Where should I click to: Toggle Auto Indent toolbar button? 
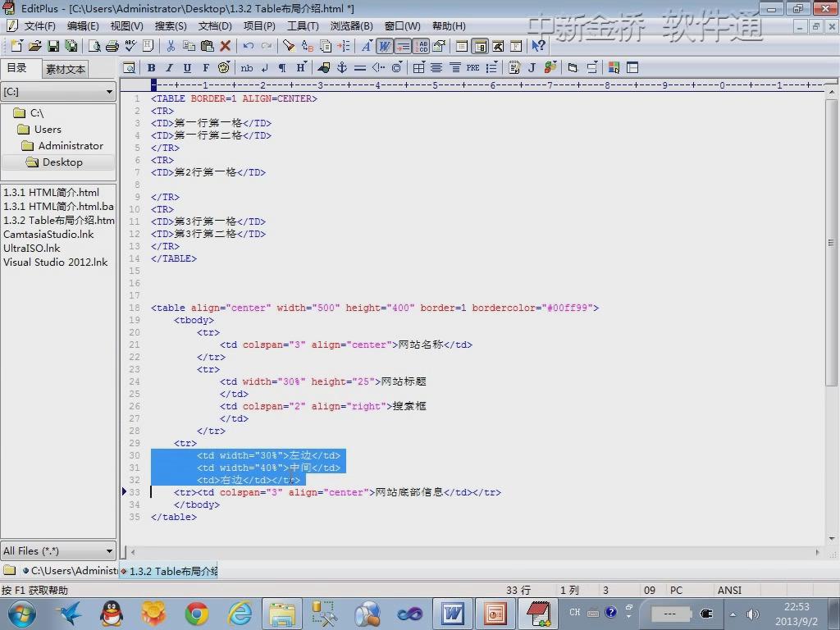pyautogui.click(x=403, y=46)
